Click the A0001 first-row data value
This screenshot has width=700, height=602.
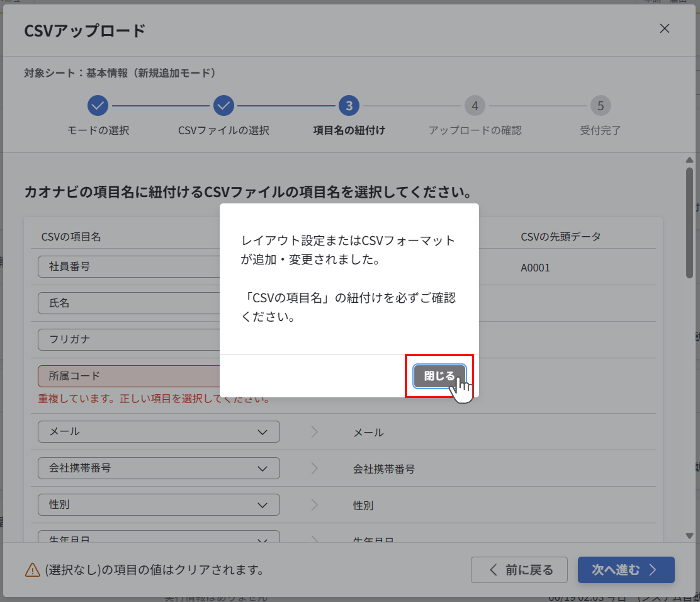point(535,268)
